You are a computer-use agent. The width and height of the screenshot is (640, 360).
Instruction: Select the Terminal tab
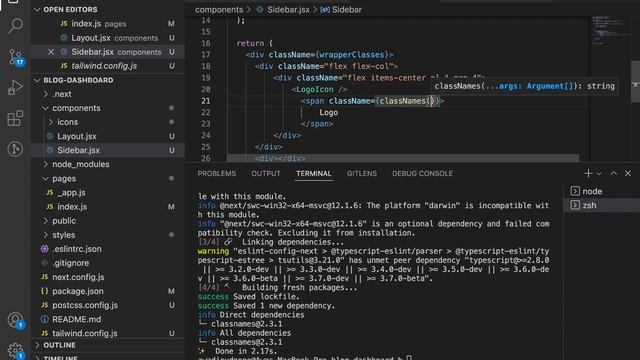[313, 173]
